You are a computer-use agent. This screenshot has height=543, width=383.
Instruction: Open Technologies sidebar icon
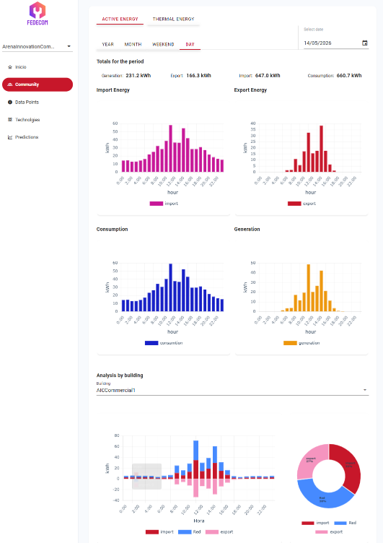click(x=10, y=119)
